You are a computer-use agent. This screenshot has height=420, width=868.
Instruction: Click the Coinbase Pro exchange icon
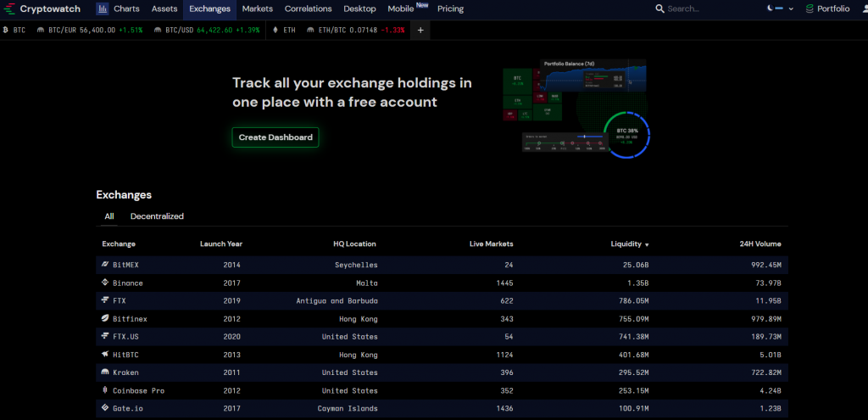pyautogui.click(x=105, y=390)
